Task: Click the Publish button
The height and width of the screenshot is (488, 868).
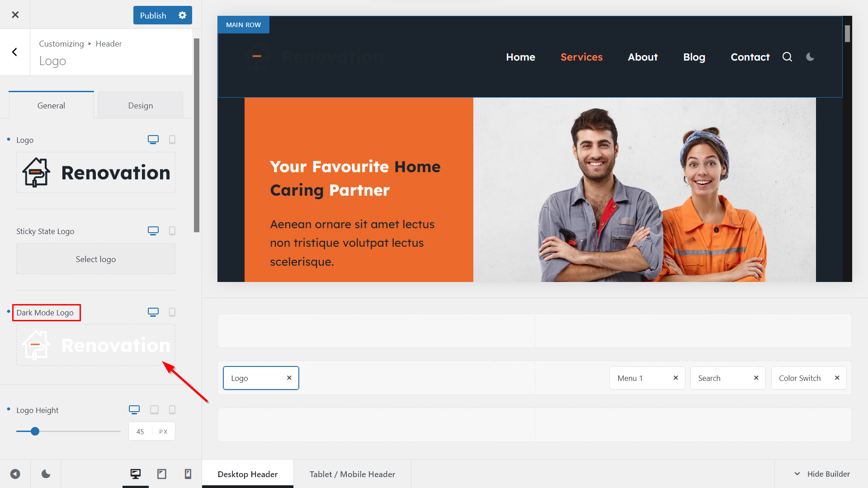Action: [x=153, y=15]
